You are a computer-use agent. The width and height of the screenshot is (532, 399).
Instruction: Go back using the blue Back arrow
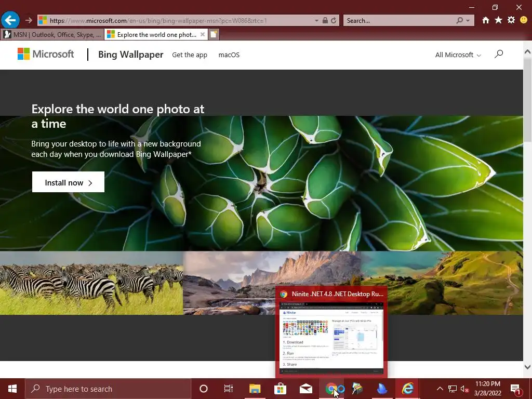(x=10, y=20)
